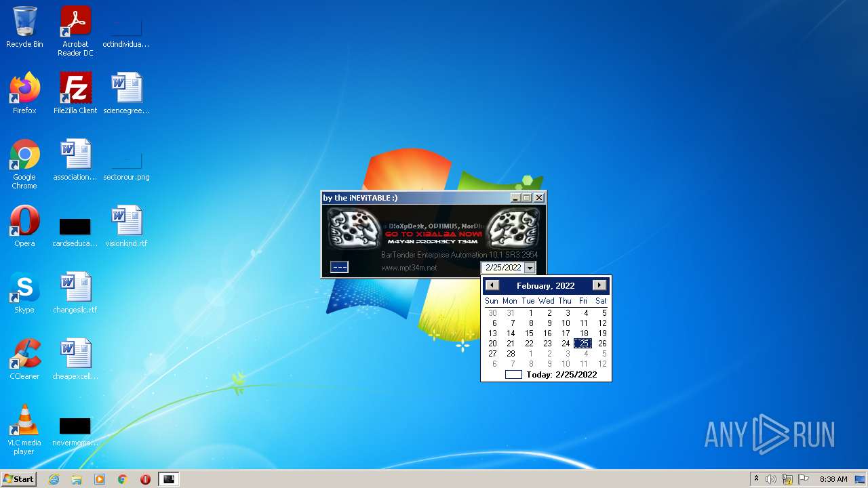Select the association... Word document
This screenshot has height=488, width=868.
coord(75,160)
